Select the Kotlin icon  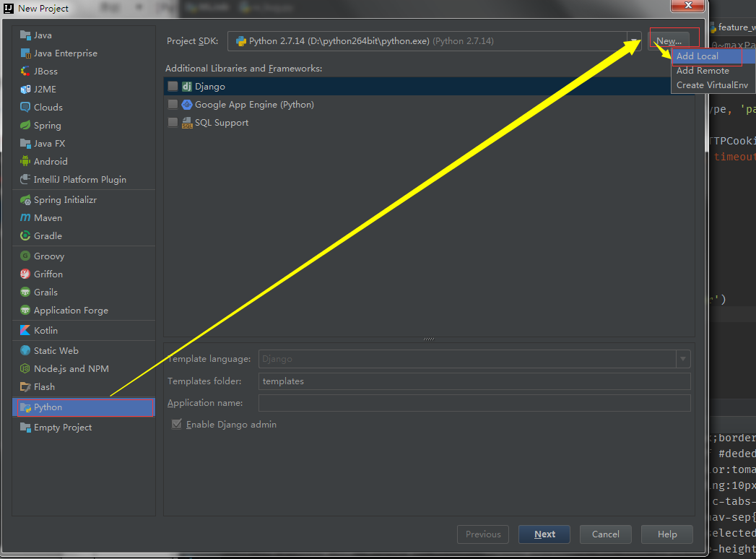(25, 330)
